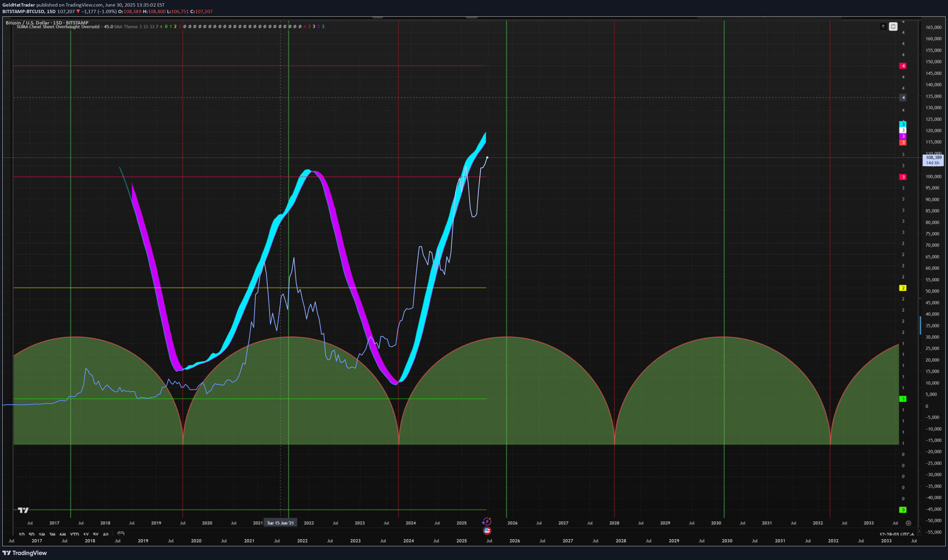Click the C:107,207 close value
Image resolution: width=948 pixels, height=560 pixels.
point(201,12)
